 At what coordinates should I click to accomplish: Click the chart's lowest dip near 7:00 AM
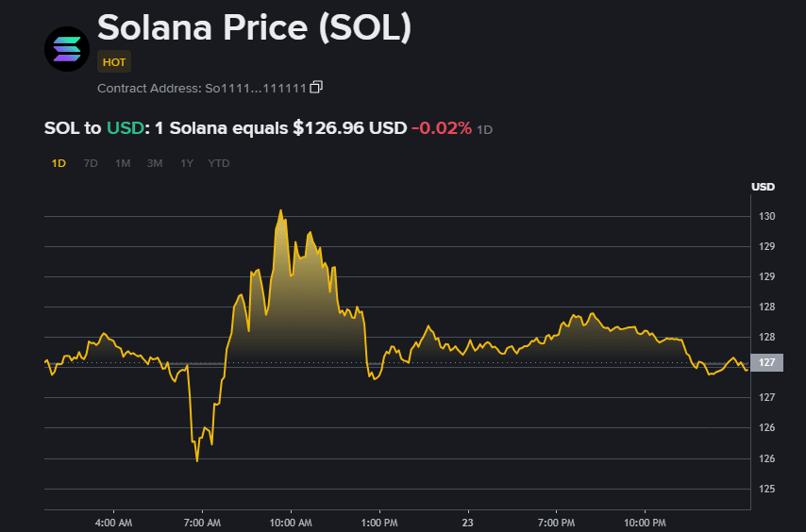[197, 460]
